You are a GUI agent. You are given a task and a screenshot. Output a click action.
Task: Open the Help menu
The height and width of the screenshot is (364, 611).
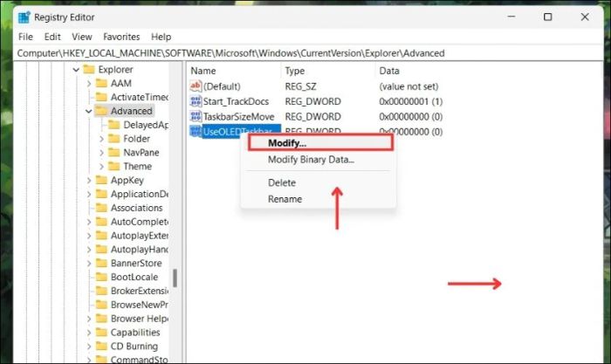[x=161, y=37]
